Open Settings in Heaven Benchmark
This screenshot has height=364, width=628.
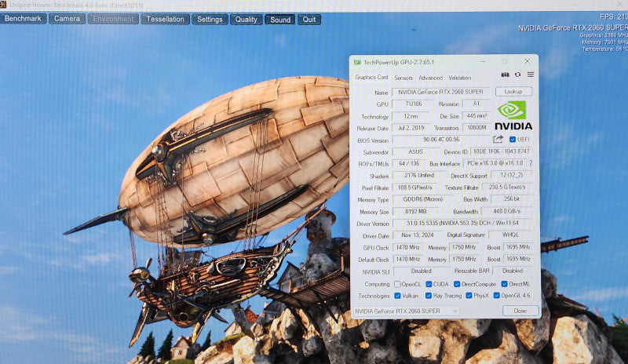[210, 20]
